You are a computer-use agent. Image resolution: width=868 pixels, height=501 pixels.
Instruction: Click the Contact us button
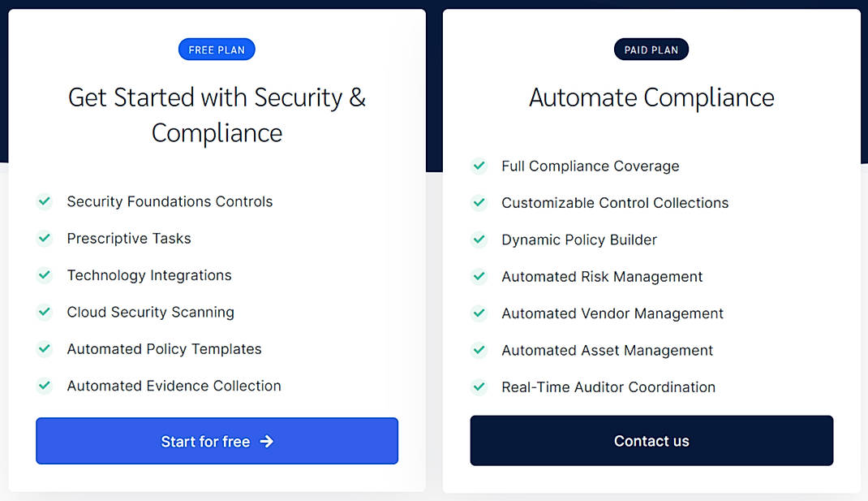651,440
